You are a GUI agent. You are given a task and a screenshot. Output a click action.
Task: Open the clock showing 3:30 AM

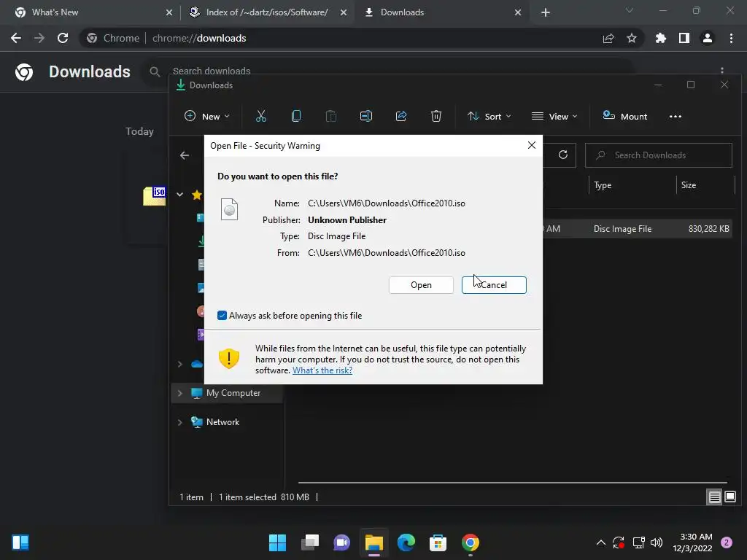[692, 542]
